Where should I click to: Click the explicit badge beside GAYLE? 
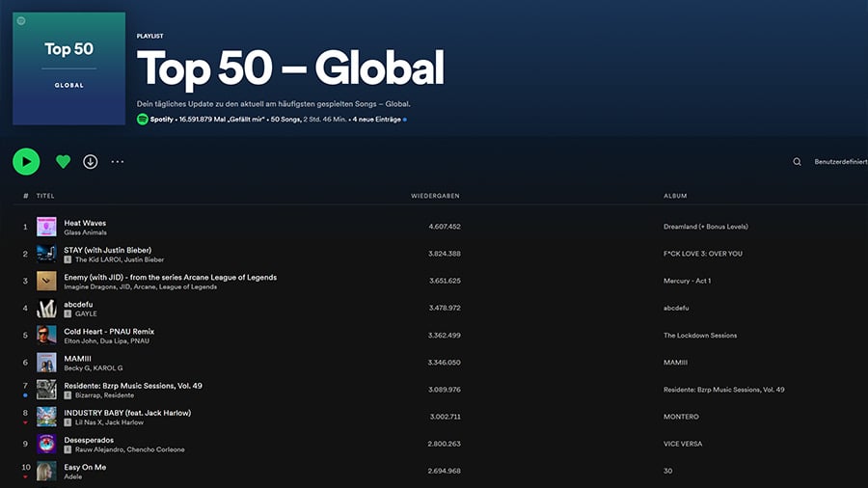point(68,313)
